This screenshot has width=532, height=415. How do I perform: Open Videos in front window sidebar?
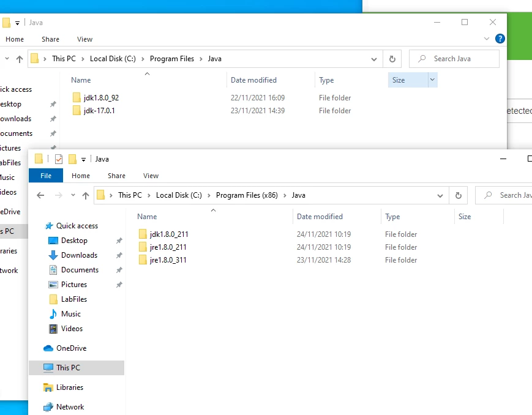click(72, 329)
